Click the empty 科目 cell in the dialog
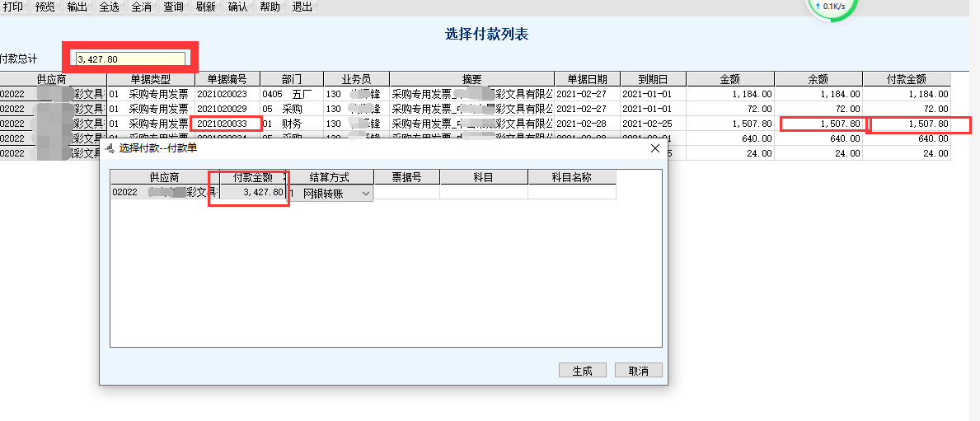The width and height of the screenshot is (980, 421). click(x=484, y=193)
